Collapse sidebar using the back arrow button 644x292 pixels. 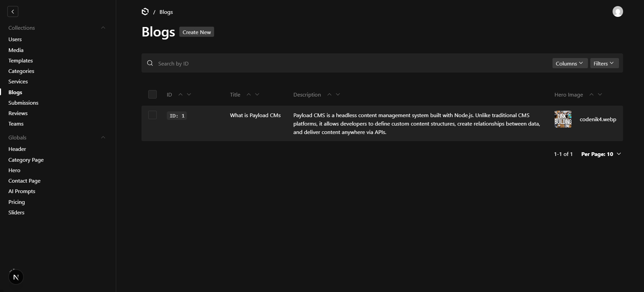pyautogui.click(x=13, y=11)
